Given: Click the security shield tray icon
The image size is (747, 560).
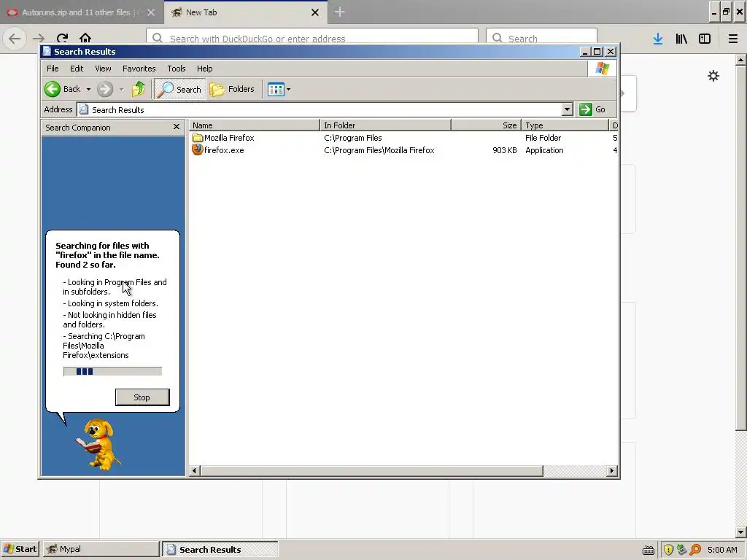Looking at the screenshot, I should [x=668, y=550].
